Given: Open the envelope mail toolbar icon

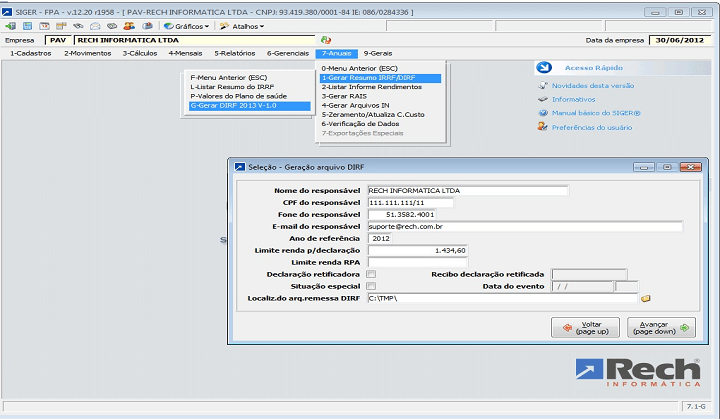Looking at the screenshot, I should click(95, 26).
